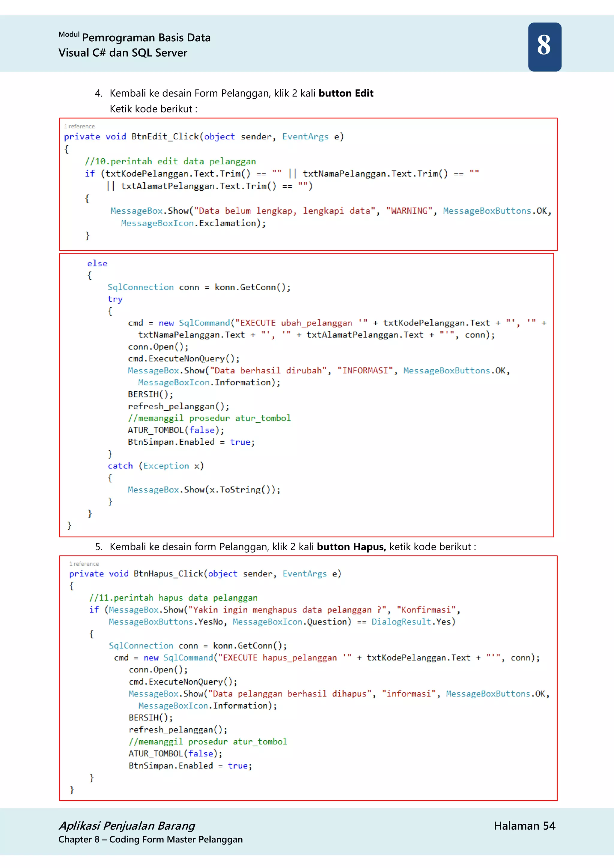Click page number 'Halaman 54'
Screen dimensions: 614x868
(524, 826)
